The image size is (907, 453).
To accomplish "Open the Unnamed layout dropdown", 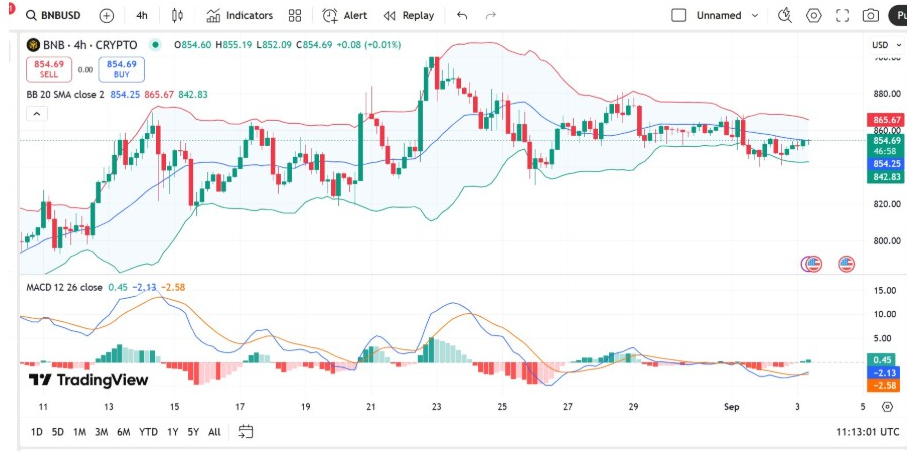I will tap(728, 16).
